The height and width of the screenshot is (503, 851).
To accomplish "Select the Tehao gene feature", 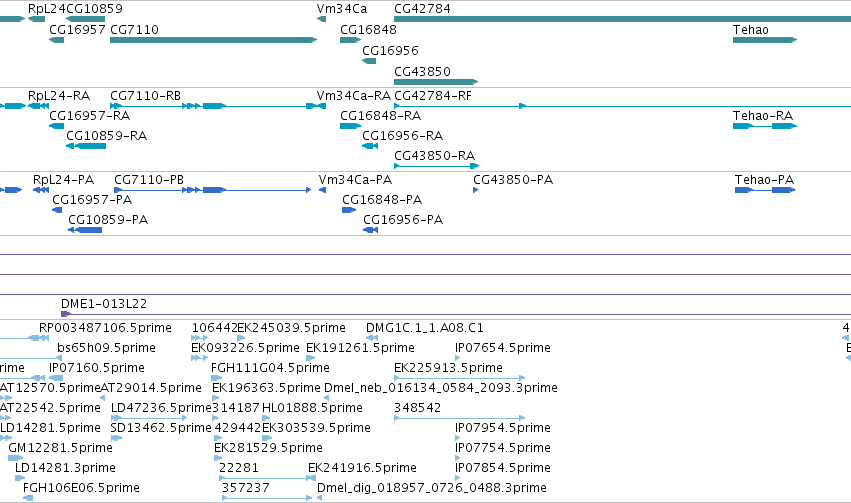I will (x=765, y=40).
